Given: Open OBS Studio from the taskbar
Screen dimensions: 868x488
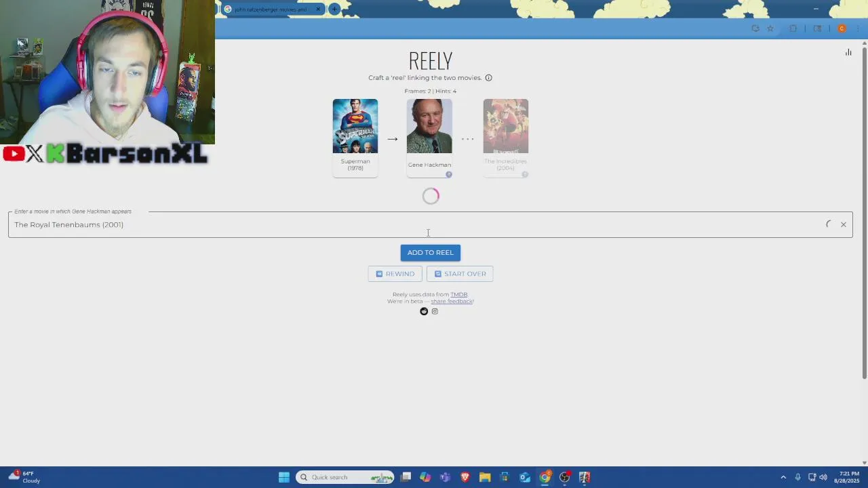Looking at the screenshot, I should tap(564, 477).
